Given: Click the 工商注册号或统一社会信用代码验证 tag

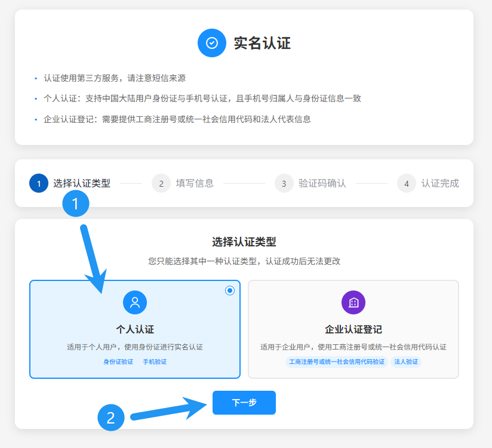Looking at the screenshot, I should click(337, 362).
